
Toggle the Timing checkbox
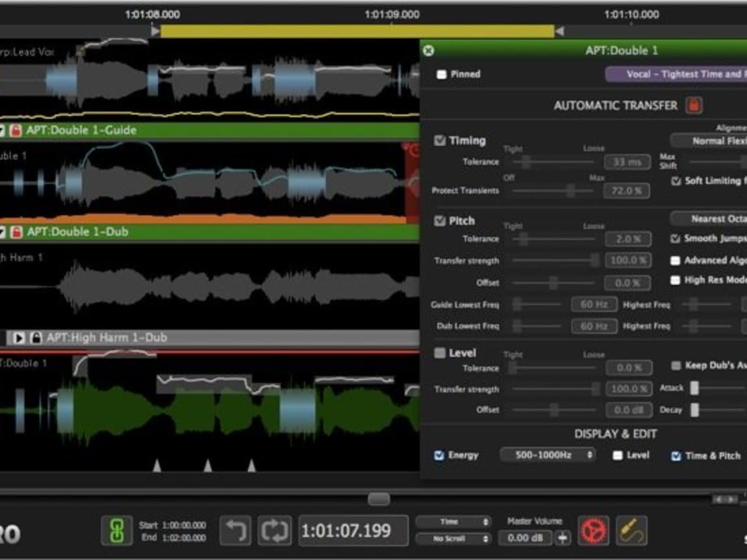[439, 140]
